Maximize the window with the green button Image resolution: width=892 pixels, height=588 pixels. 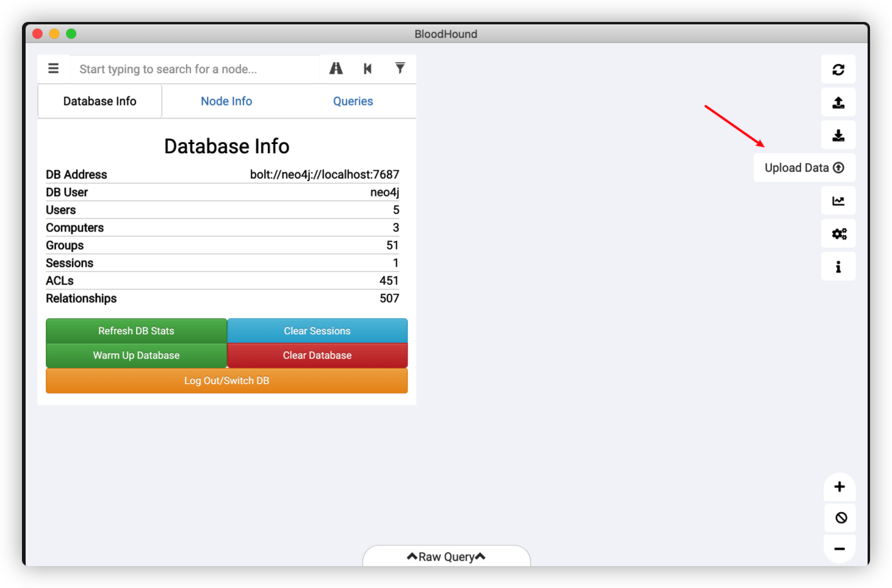click(71, 34)
